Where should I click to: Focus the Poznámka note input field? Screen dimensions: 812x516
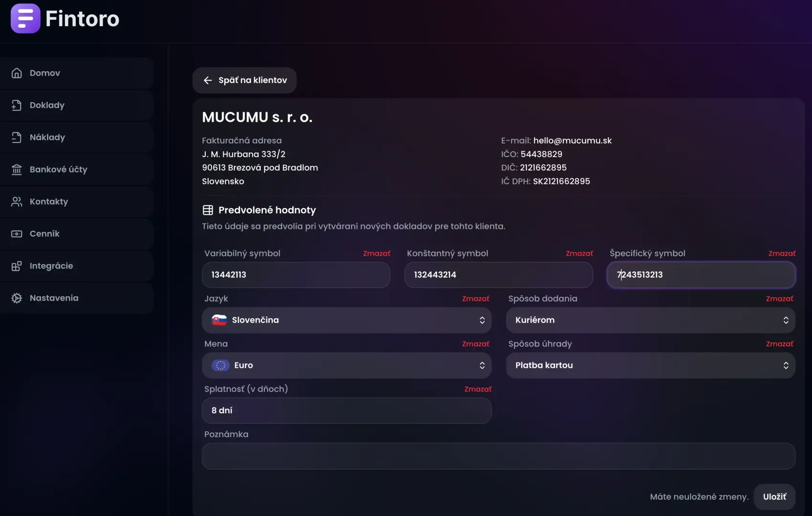coord(498,456)
